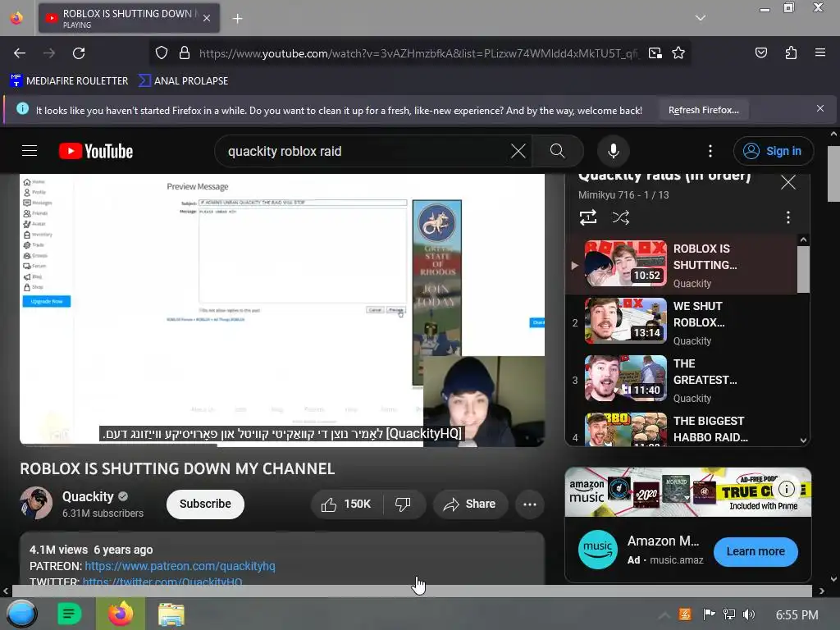The height and width of the screenshot is (630, 840).
Task: Open YouTube settings three-dot menu
Action: pos(710,151)
